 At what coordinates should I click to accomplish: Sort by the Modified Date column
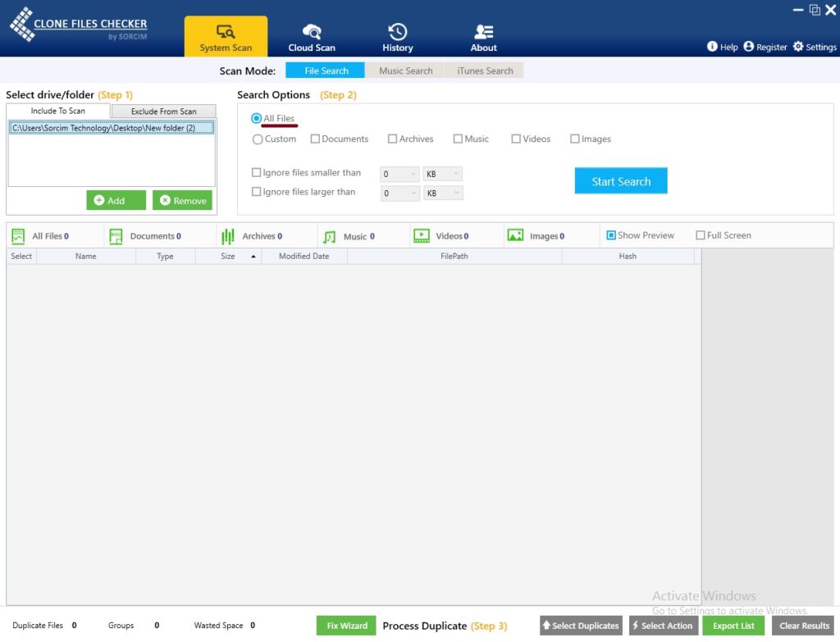coord(304,256)
